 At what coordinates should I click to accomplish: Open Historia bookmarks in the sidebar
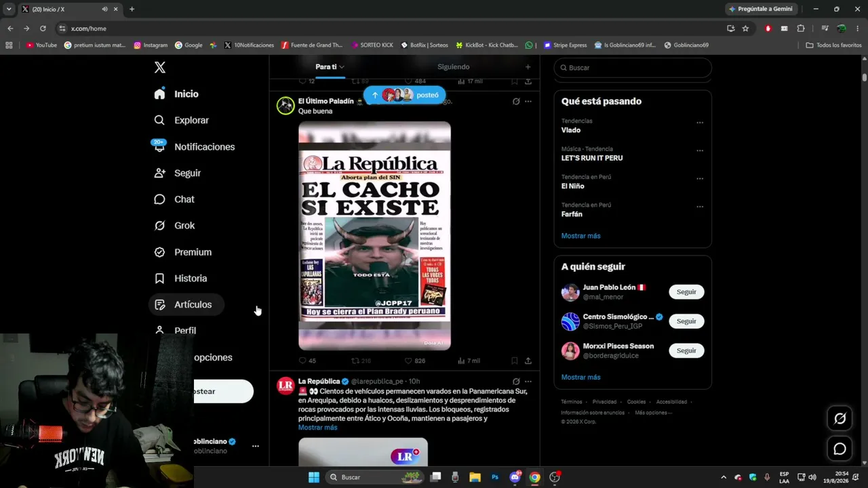(180, 279)
